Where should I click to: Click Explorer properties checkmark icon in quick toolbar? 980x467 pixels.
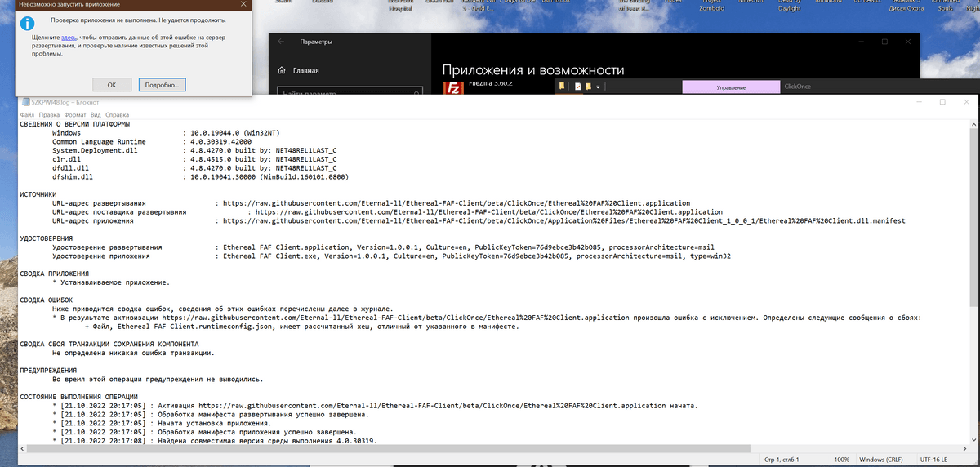577,86
